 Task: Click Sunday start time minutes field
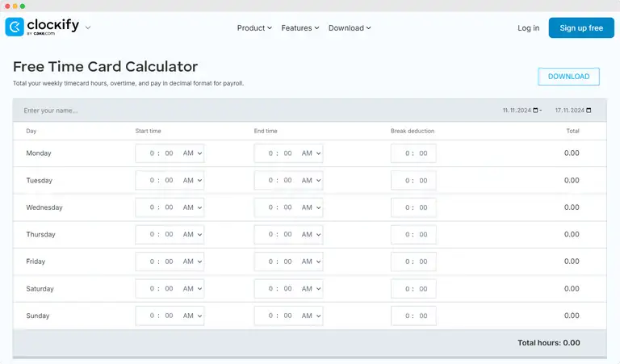169,316
